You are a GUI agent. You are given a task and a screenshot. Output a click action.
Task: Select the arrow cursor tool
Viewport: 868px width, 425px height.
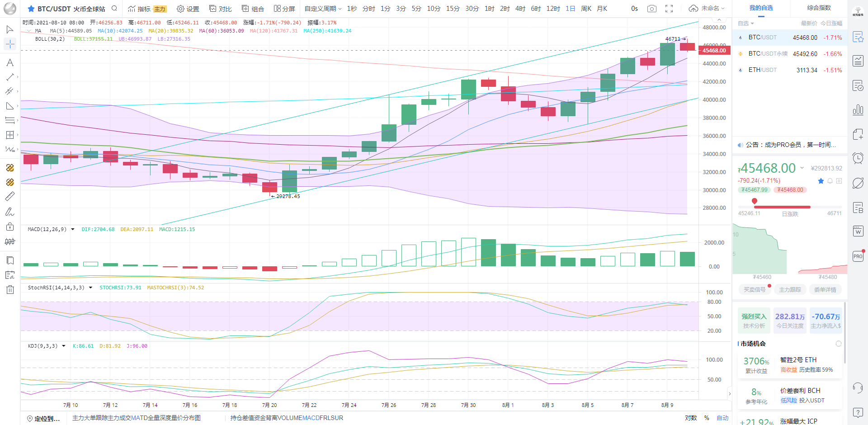(x=9, y=29)
